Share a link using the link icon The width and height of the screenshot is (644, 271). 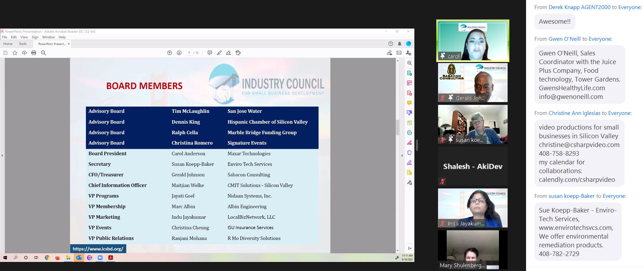389,53
